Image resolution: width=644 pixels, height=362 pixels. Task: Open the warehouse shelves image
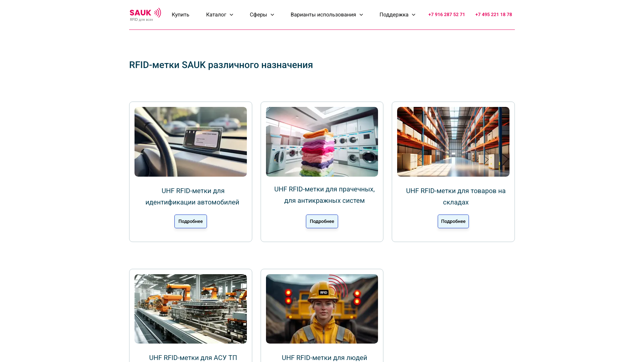pyautogui.click(x=453, y=142)
